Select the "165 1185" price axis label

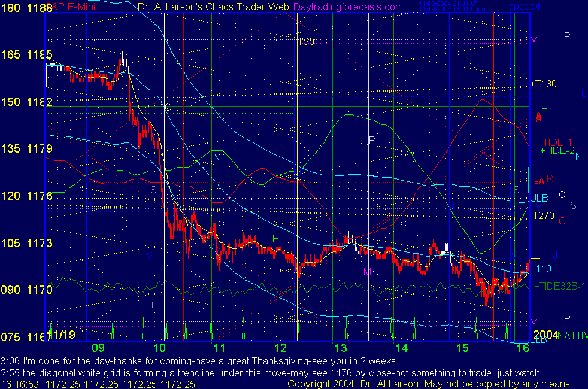tap(26, 54)
